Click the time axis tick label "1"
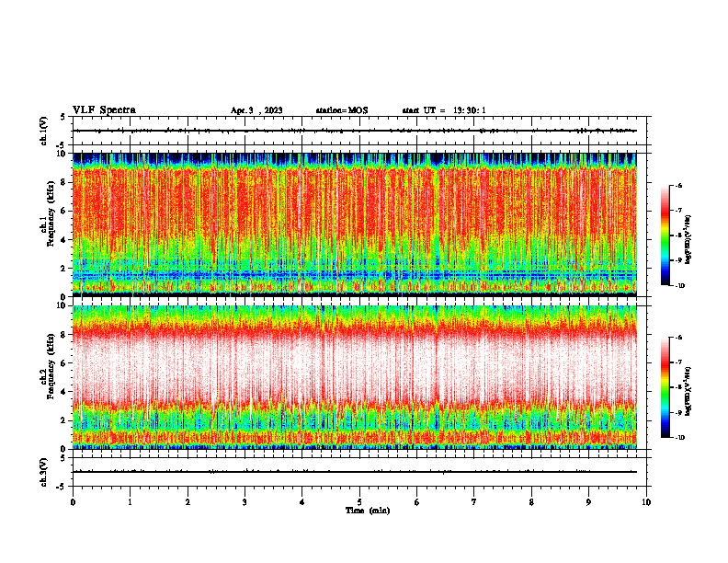Viewport: 728px width, 563px height. click(130, 502)
